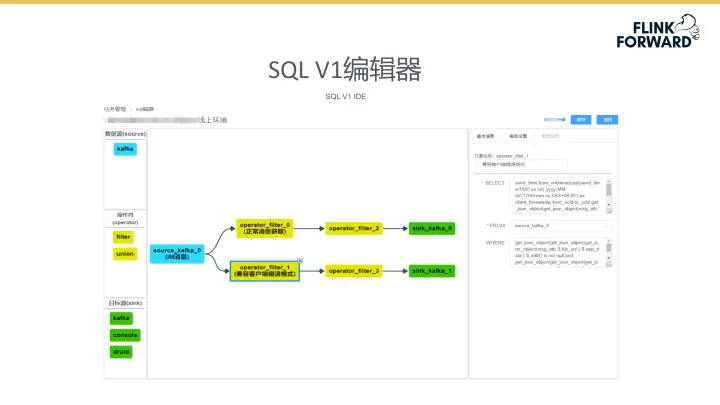This screenshot has height=405, width=720.
Task: Click the sql breadcrumb item
Action: [x=145, y=109]
